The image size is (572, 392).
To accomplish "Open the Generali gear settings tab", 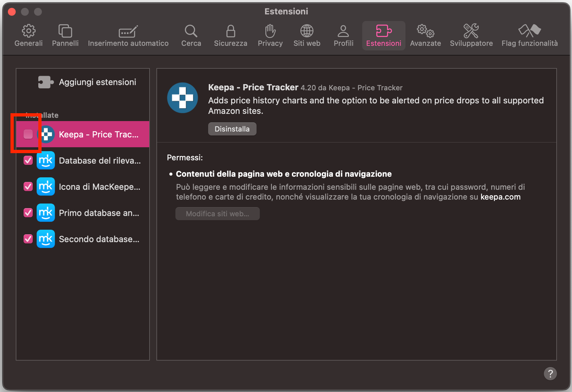I will tap(28, 35).
